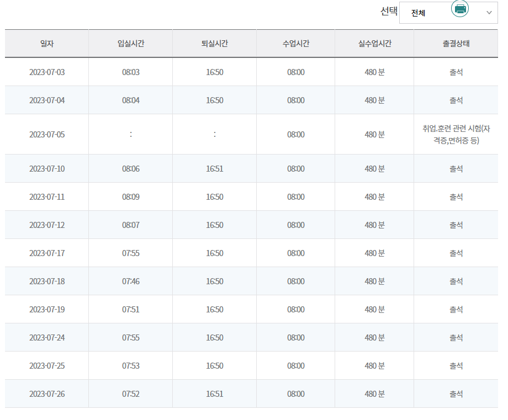Click the 선택 label
Viewport: 508px width, 420px height.
tap(389, 12)
